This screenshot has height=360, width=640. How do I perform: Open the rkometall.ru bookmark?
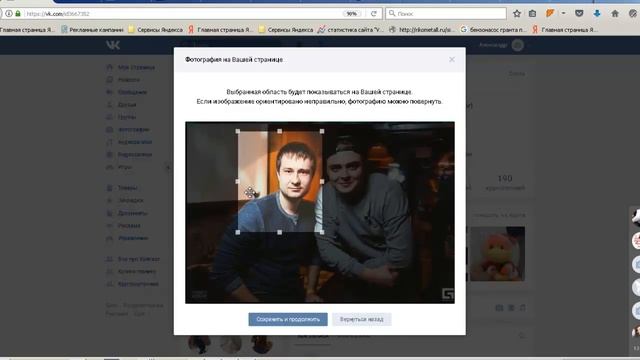[422, 29]
